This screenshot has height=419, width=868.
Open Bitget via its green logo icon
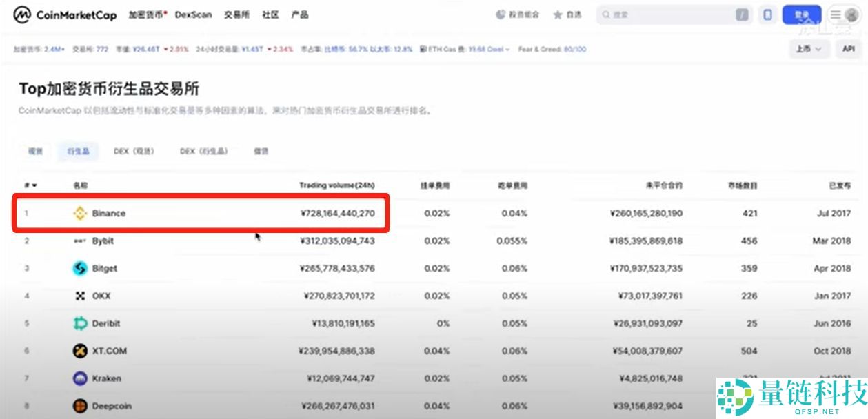coord(79,268)
